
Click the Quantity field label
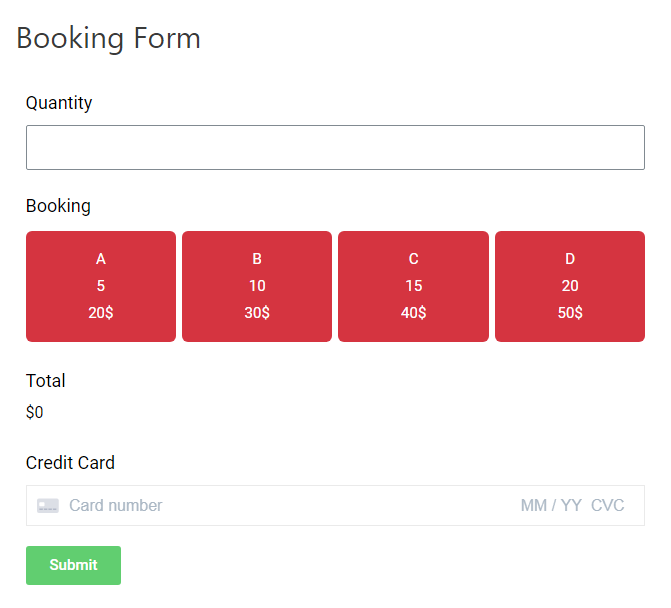coord(59,103)
